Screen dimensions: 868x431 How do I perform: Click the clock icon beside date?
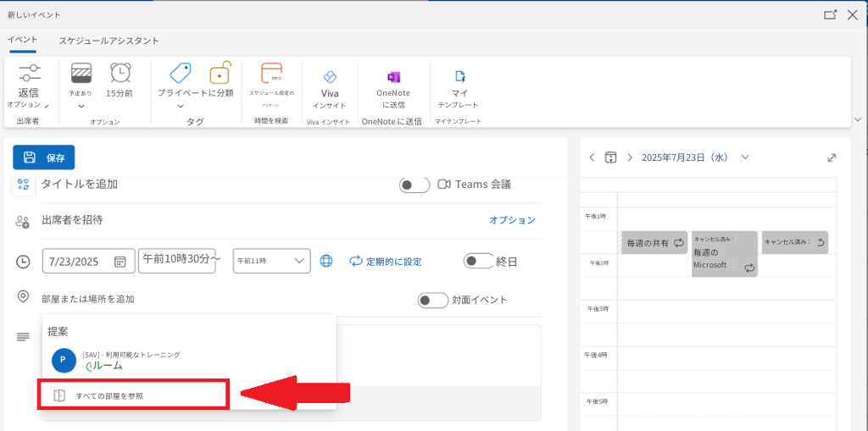click(23, 262)
